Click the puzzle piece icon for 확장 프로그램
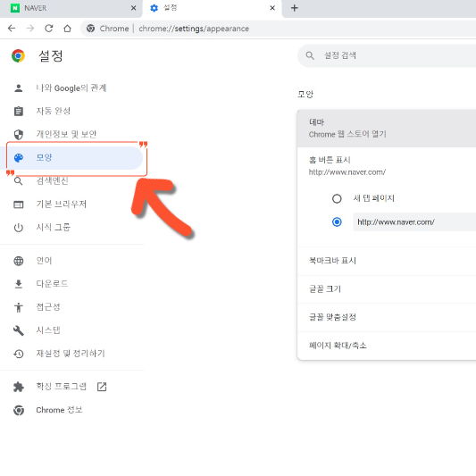The image size is (476, 476). click(19, 387)
